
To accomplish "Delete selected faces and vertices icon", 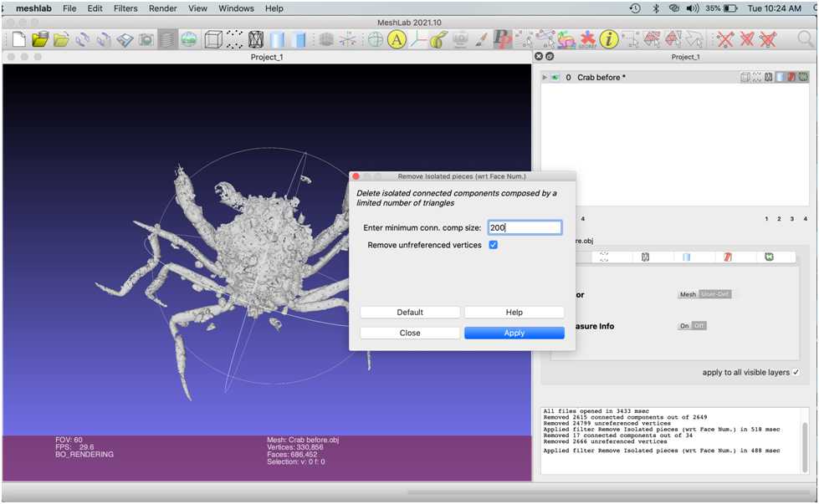I will point(768,39).
